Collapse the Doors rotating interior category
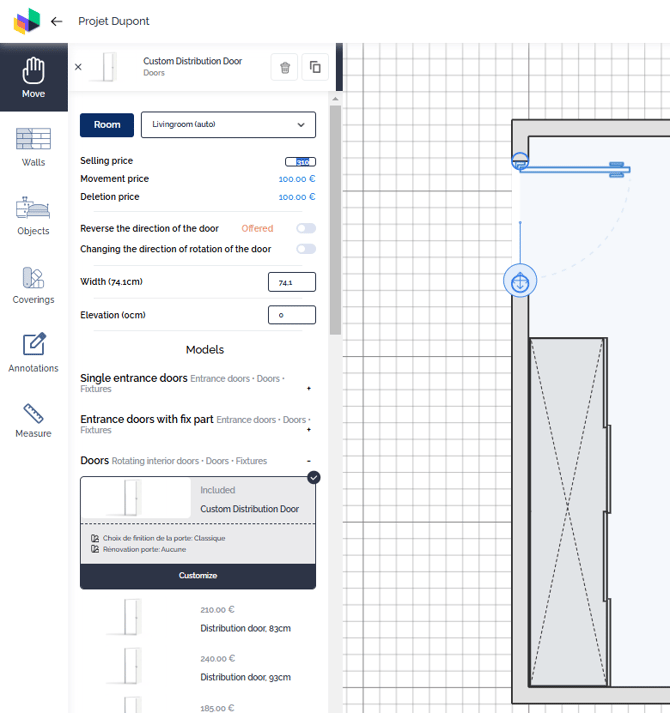Viewport: 670px width, 713px height. (309, 461)
